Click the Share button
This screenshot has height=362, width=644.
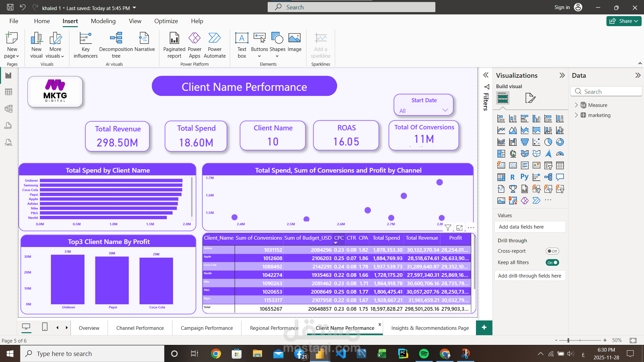624,21
